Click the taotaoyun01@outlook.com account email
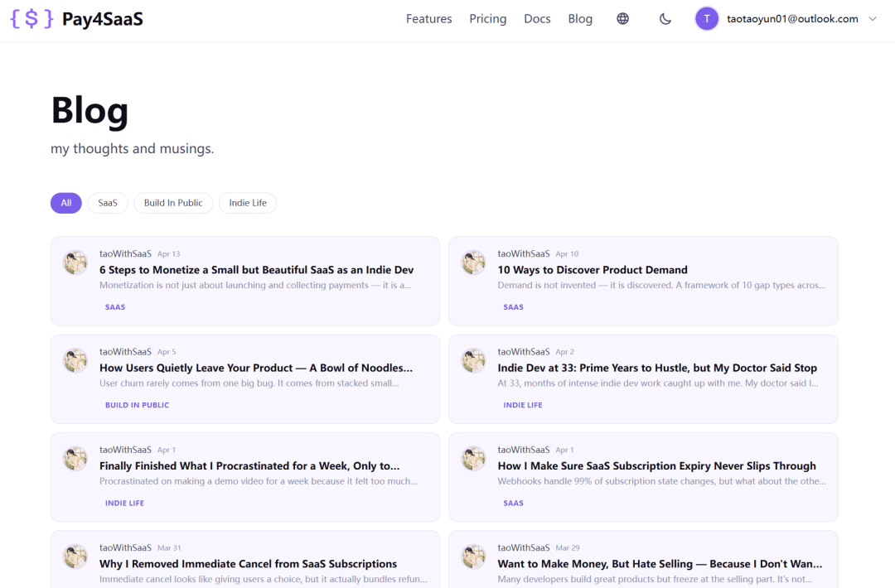 (792, 19)
